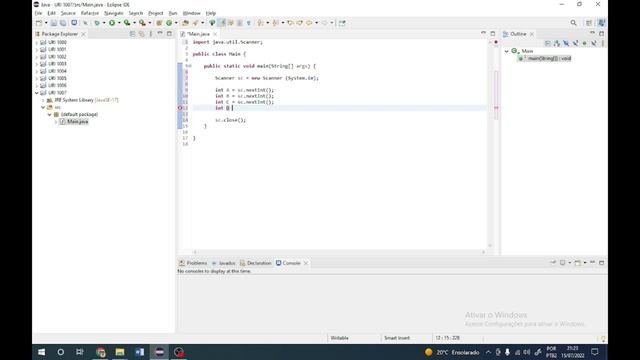Click Open Console icon in Console view
This screenshot has height=360, width=640.
[578, 263]
